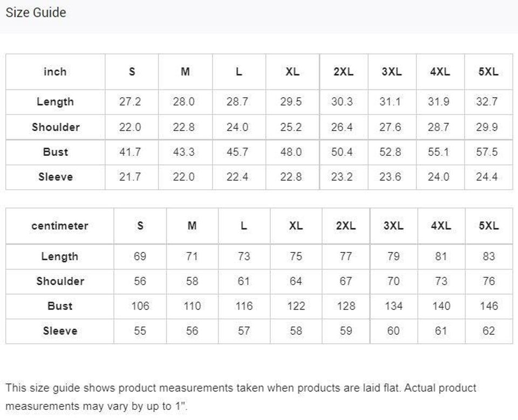Click the 'centimeter' table header cell
The width and height of the screenshot is (518, 420).
[x=59, y=226]
